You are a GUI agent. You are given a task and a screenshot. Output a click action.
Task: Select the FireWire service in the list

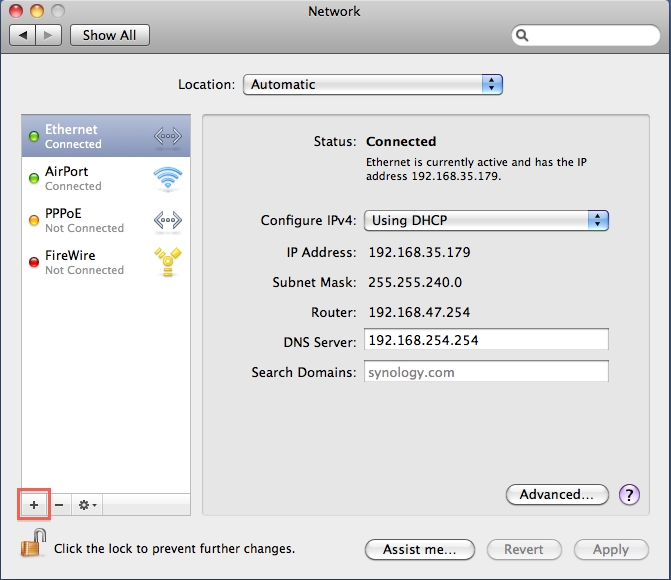(x=106, y=262)
